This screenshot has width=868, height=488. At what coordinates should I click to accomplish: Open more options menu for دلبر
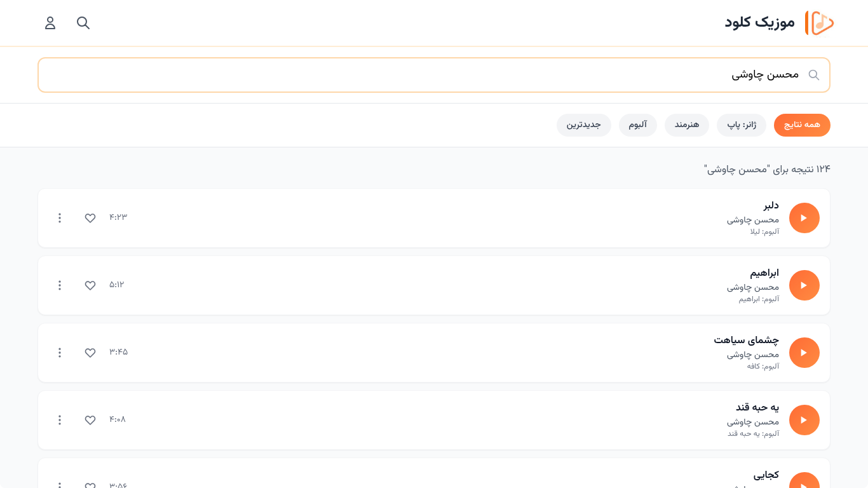pyautogui.click(x=60, y=218)
